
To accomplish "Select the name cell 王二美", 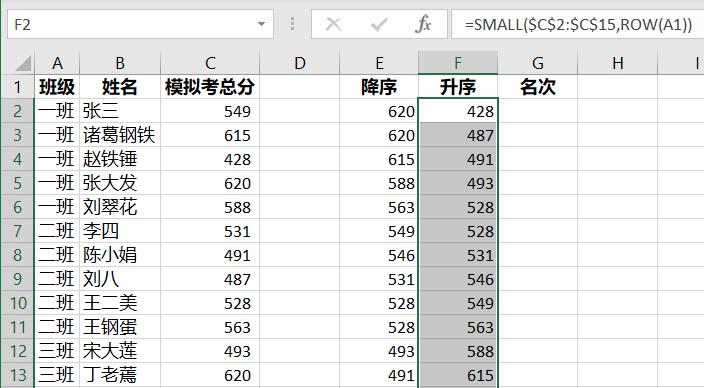I will pos(120,303).
